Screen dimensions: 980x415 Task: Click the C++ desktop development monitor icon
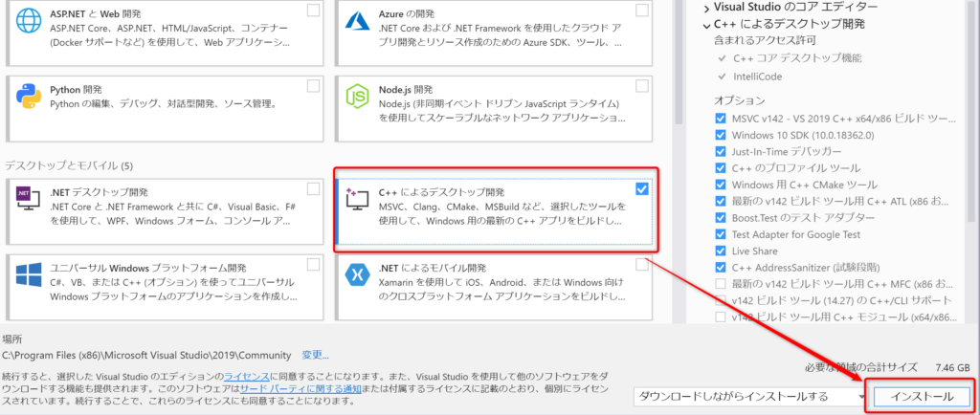(x=359, y=201)
